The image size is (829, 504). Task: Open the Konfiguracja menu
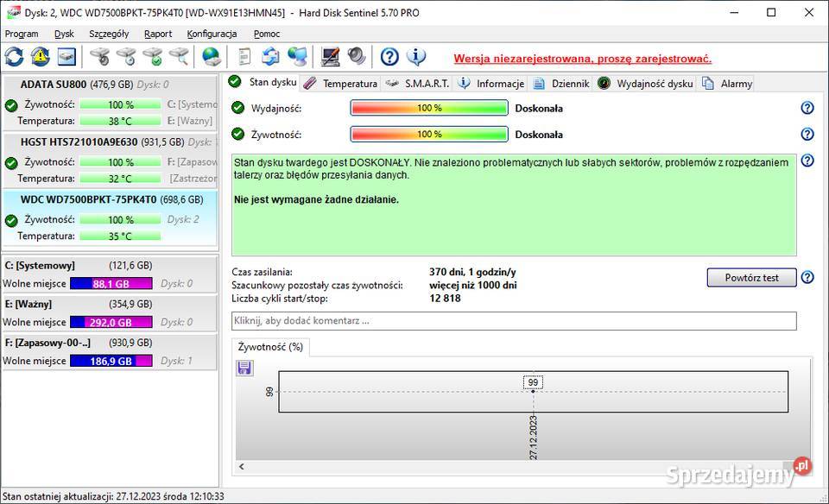[212, 34]
